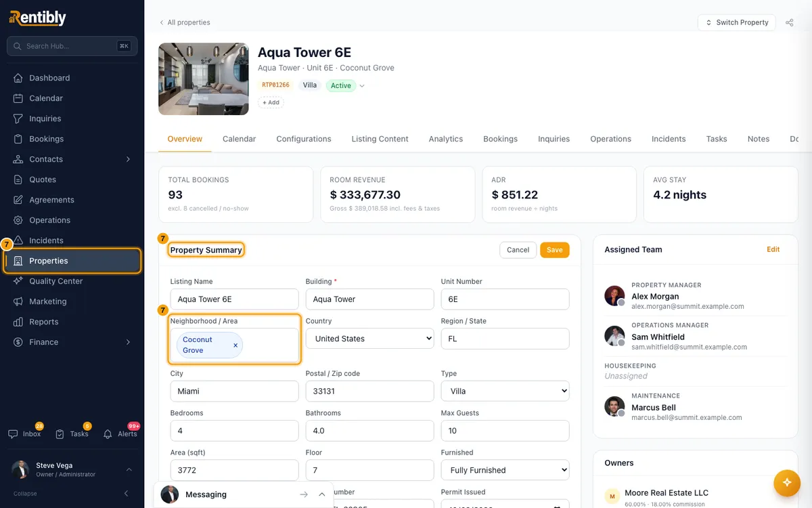Click Alex Morgan's avatar
The width and height of the screenshot is (812, 508).
click(x=614, y=296)
